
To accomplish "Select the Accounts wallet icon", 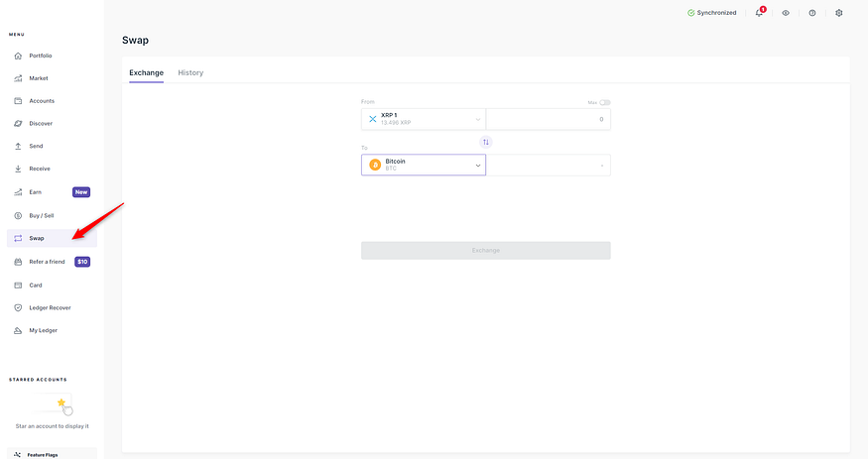I will tap(18, 101).
